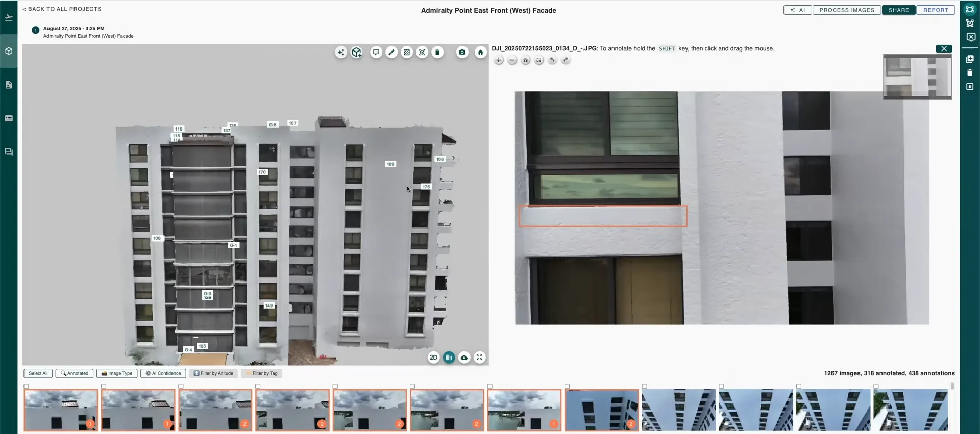
Task: Choose the hatched area measurement tool
Action: pyautogui.click(x=407, y=53)
